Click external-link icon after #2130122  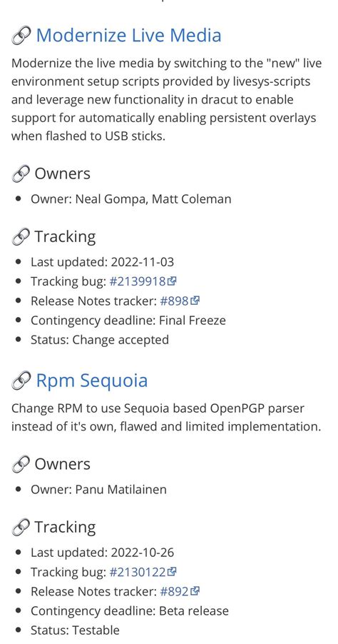point(173,572)
